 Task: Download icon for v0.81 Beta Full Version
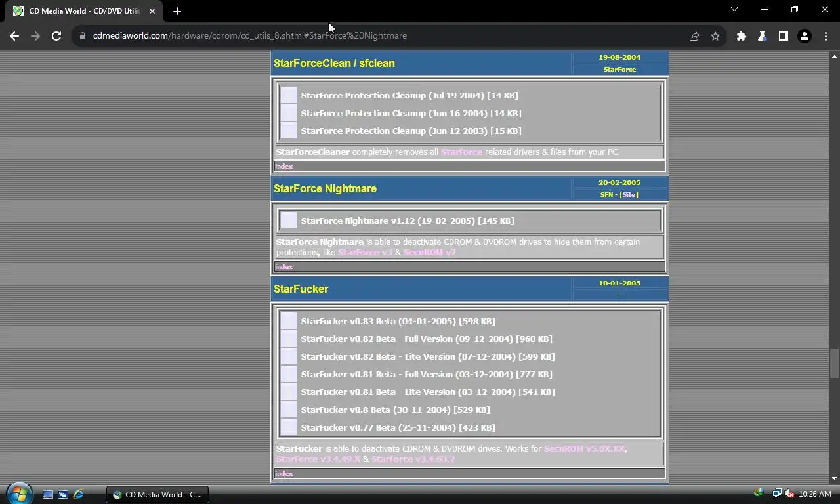click(289, 374)
